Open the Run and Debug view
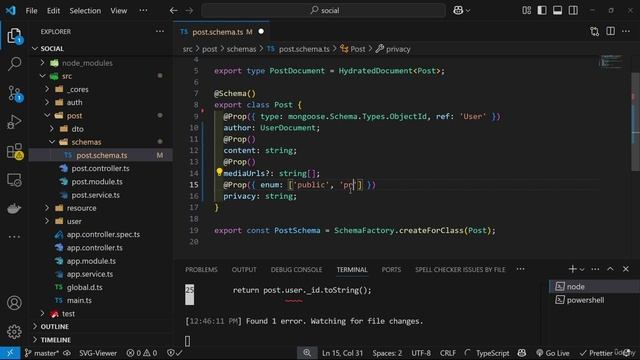The image size is (640, 360). pyautogui.click(x=14, y=122)
